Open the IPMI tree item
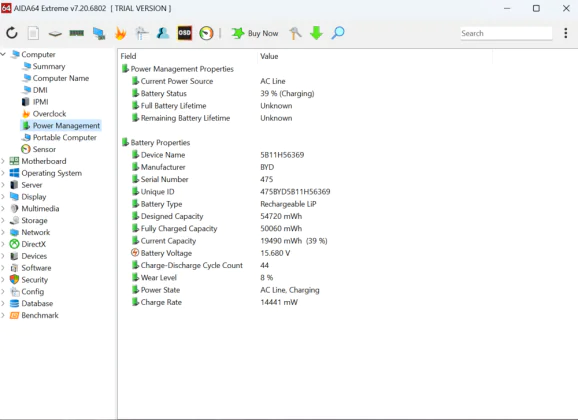This screenshot has width=578, height=420. [35, 102]
